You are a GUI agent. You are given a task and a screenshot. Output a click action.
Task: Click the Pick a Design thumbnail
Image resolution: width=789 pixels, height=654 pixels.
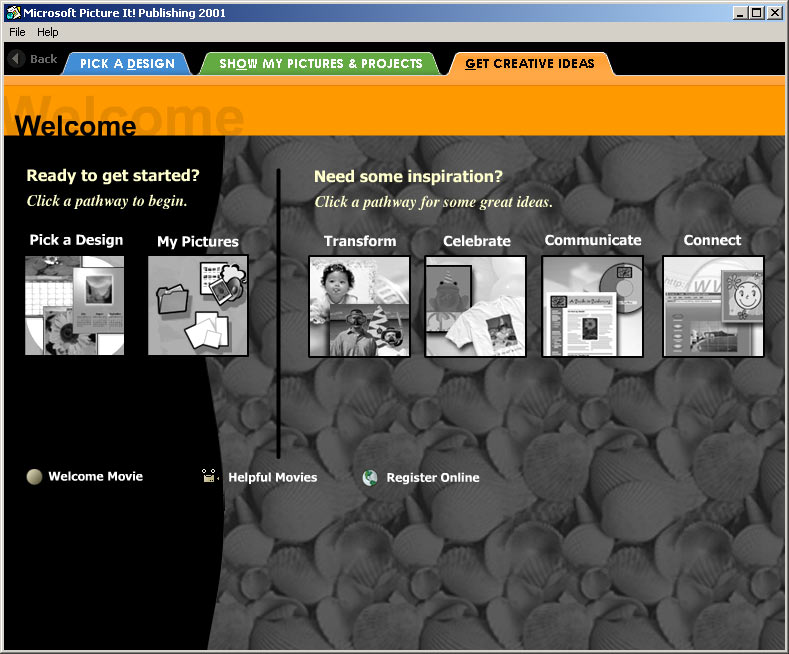74,305
